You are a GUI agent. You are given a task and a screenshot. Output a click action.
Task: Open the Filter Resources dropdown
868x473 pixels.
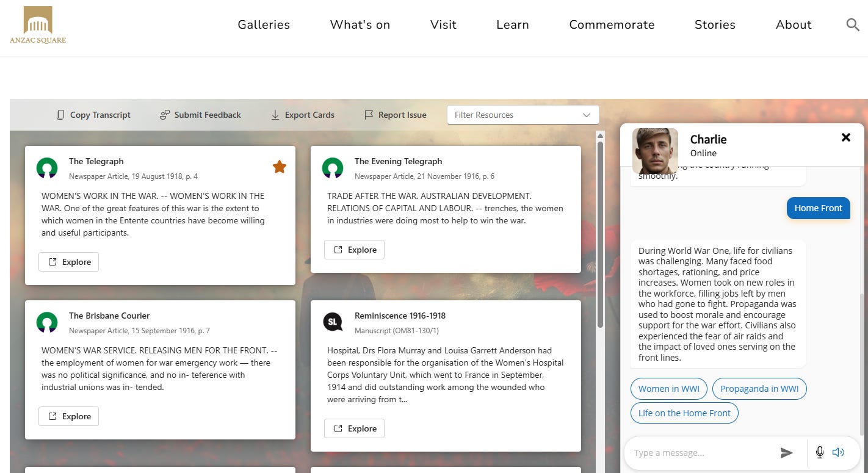click(523, 115)
